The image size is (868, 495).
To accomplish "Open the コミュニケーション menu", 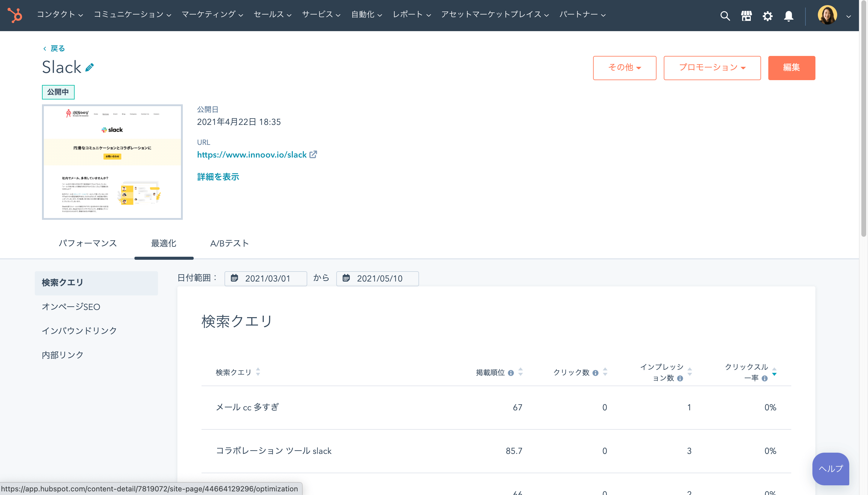I will (x=132, y=15).
